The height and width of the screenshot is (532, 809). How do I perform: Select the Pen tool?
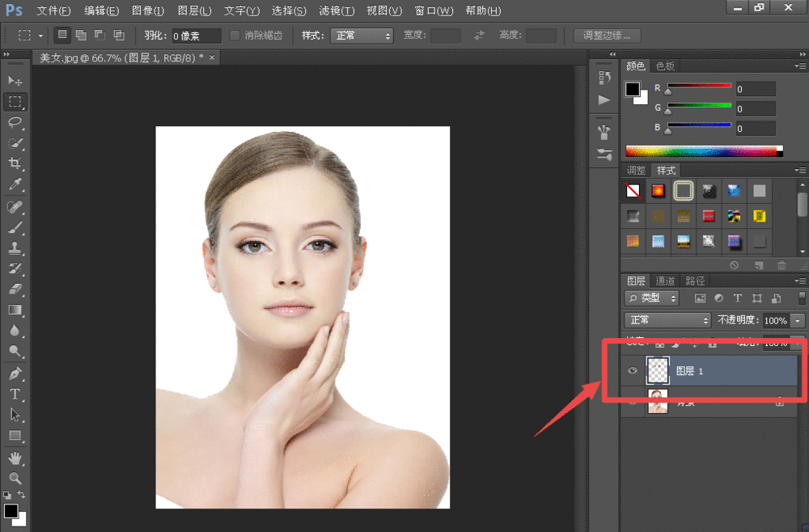click(x=15, y=374)
